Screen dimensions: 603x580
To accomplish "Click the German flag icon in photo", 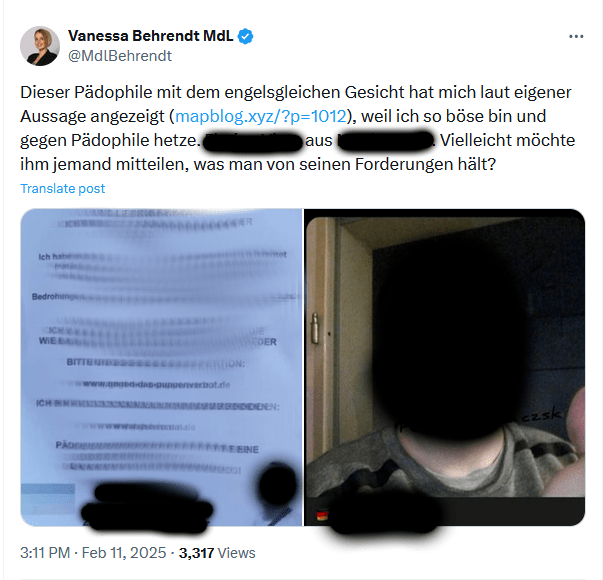I will tap(322, 515).
